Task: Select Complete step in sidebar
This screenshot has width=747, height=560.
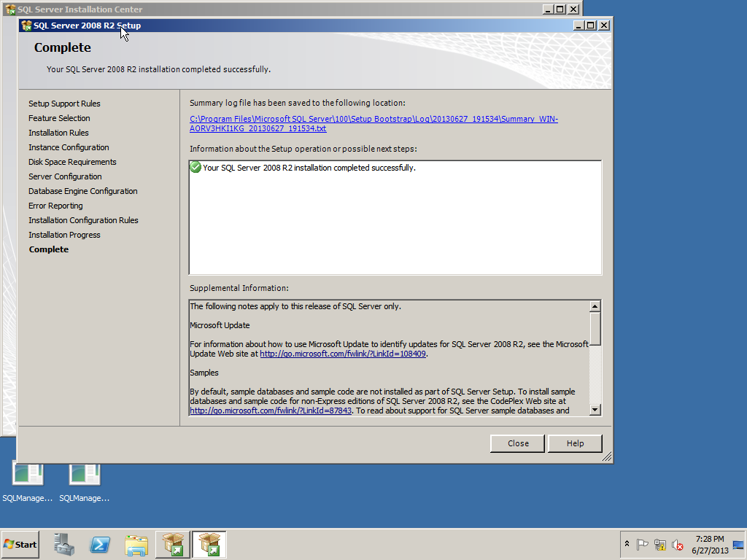Action: pyautogui.click(x=49, y=249)
